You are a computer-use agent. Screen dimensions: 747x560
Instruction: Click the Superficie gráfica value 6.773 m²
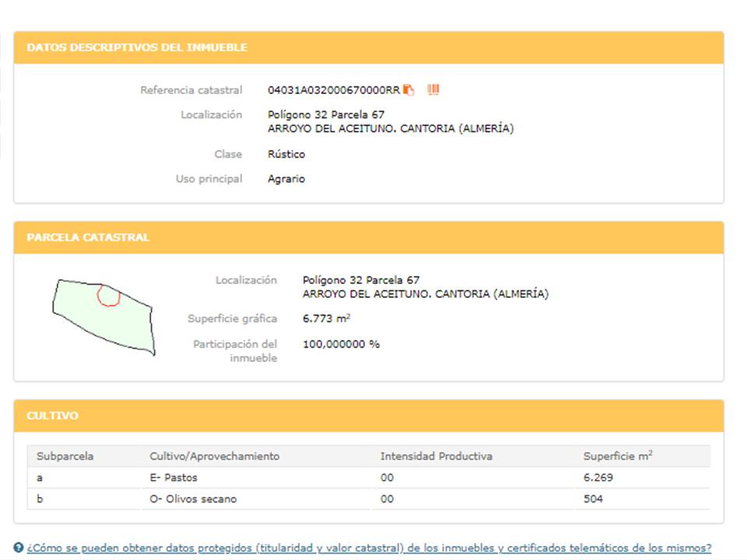coord(326,319)
